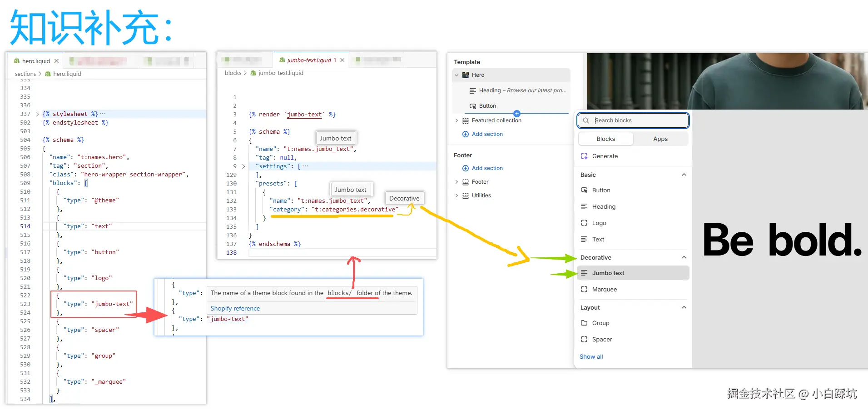
Task: Choose the Logo block icon
Action: click(584, 223)
